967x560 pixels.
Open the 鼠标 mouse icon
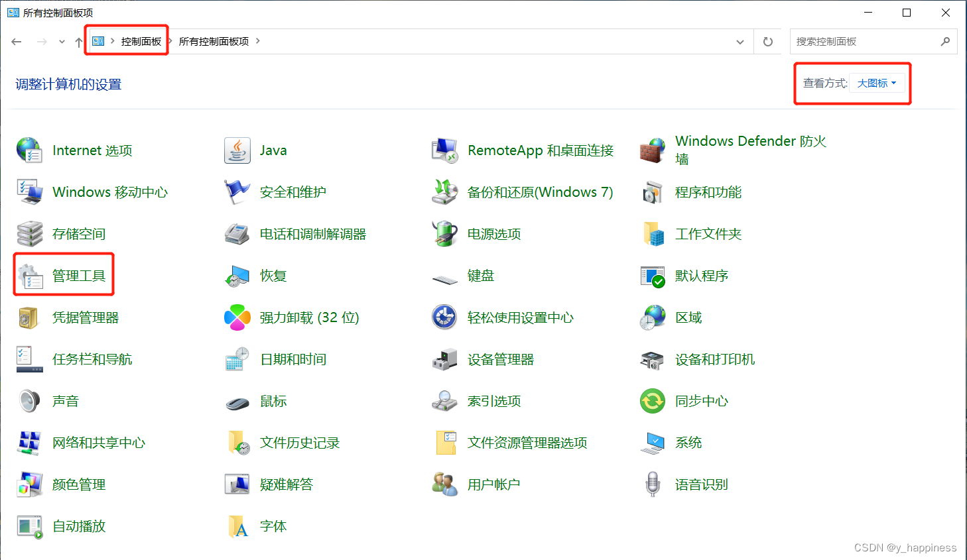(237, 403)
